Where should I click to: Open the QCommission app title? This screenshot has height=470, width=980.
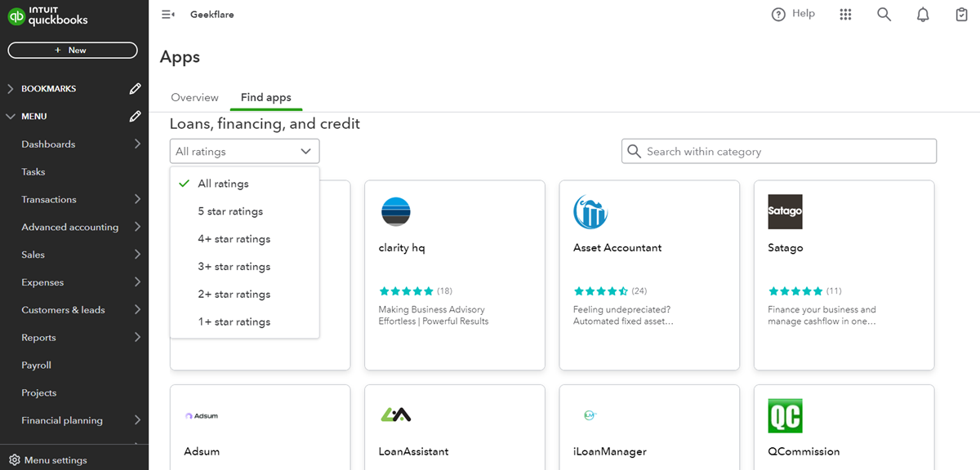pyautogui.click(x=804, y=451)
